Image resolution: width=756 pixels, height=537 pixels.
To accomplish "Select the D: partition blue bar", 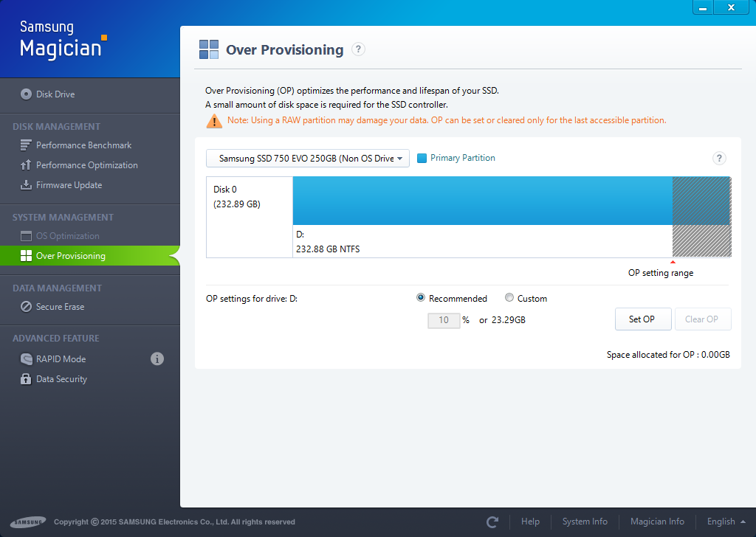I will pos(483,201).
